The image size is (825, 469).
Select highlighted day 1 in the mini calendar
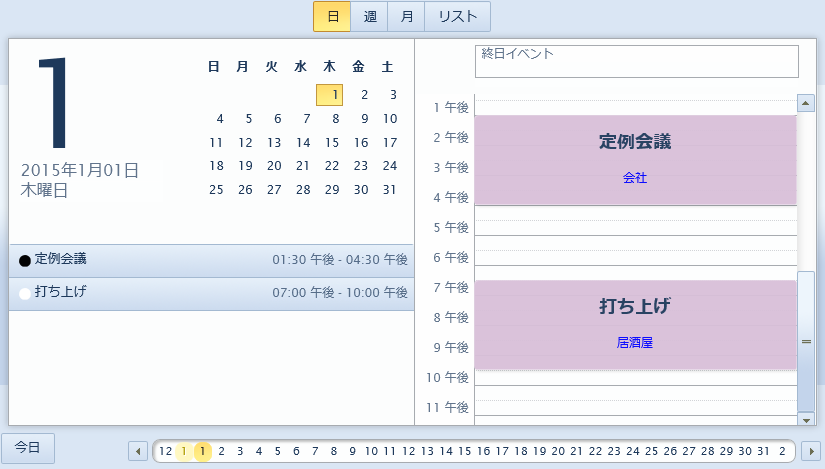click(x=329, y=95)
